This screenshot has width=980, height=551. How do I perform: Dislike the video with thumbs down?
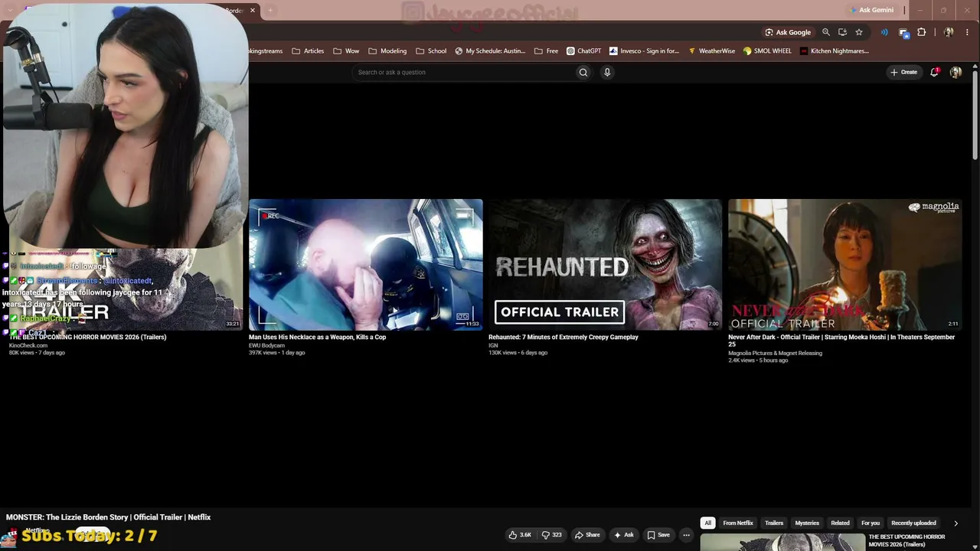pyautogui.click(x=552, y=535)
